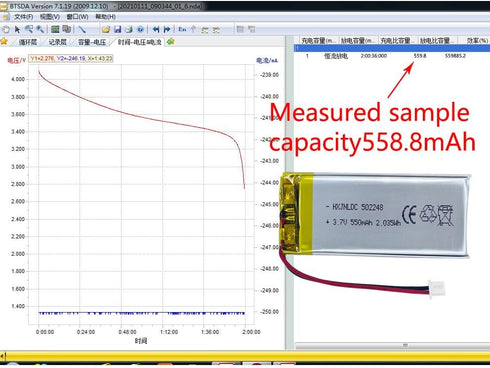The height and width of the screenshot is (368, 490).
Task: Switch to the 循环层 tab
Action: point(28,42)
